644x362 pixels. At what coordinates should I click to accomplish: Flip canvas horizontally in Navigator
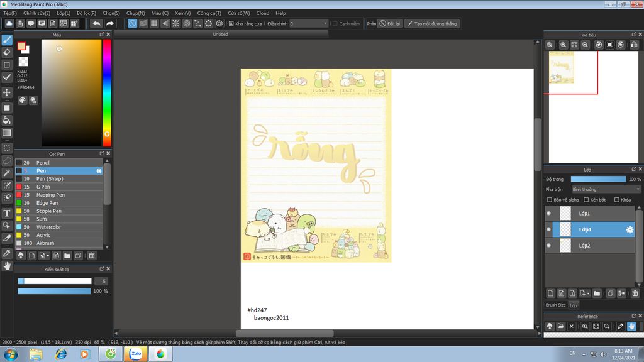pyautogui.click(x=634, y=45)
